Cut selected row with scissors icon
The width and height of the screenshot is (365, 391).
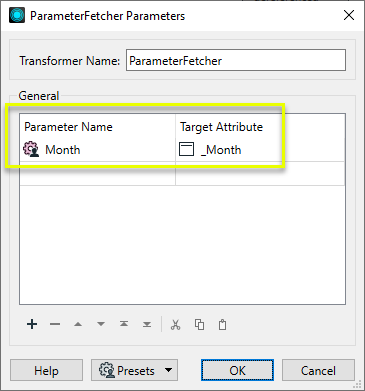(x=175, y=324)
